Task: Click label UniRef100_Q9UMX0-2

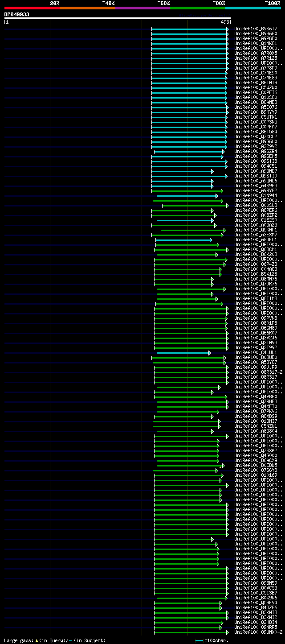Action: click(258, 632)
